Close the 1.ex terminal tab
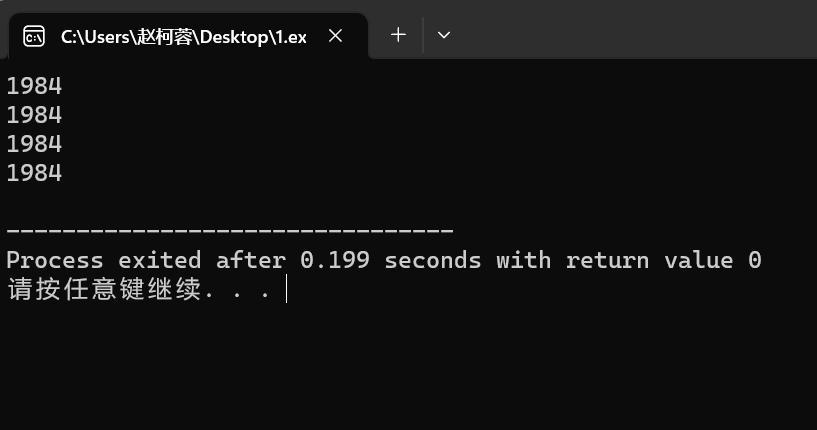This screenshot has height=430, width=817. [x=336, y=36]
